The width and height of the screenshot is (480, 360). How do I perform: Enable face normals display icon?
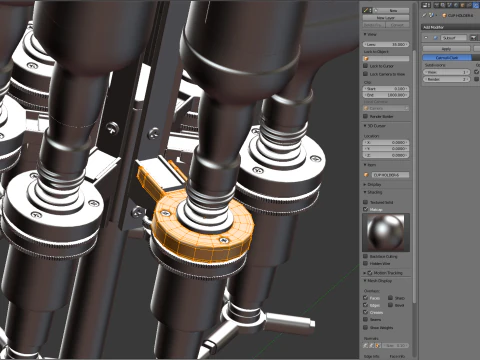coord(378,346)
